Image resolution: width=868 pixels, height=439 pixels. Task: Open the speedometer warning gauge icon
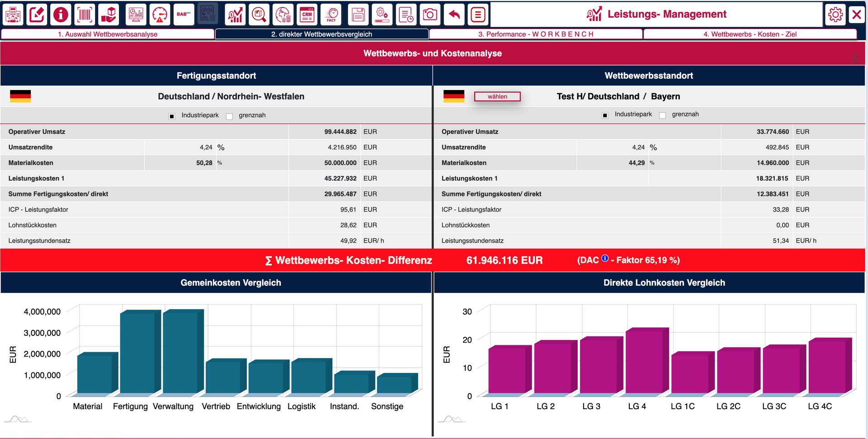(x=160, y=14)
